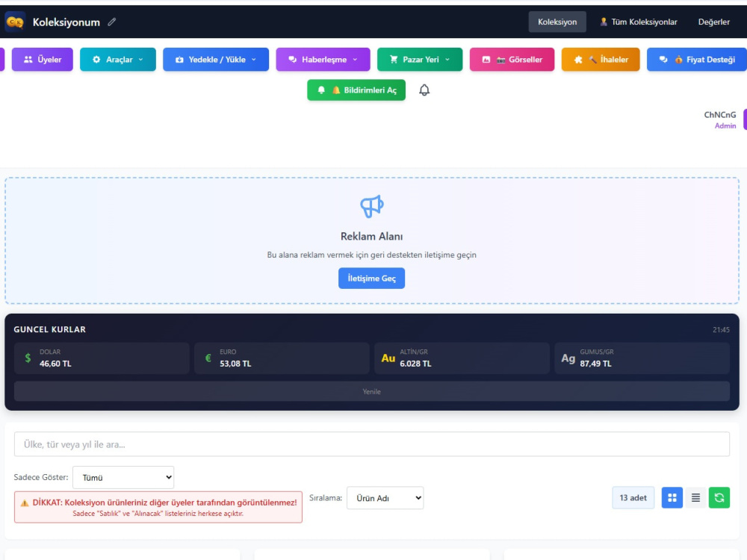Click the 87,49 TL silver rate
747x560 pixels.
pyautogui.click(x=595, y=364)
